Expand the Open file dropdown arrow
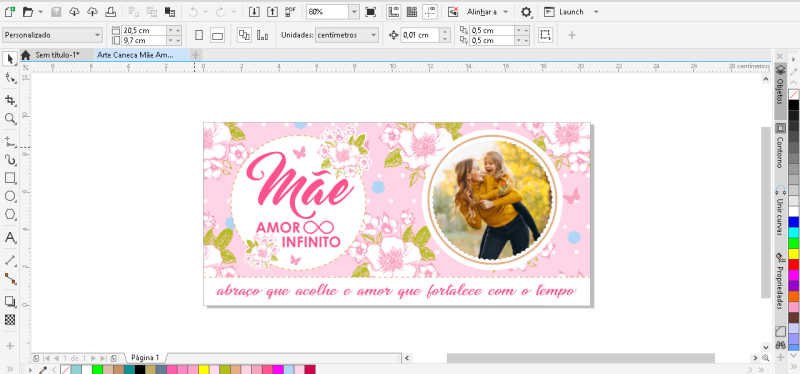 pyautogui.click(x=41, y=12)
